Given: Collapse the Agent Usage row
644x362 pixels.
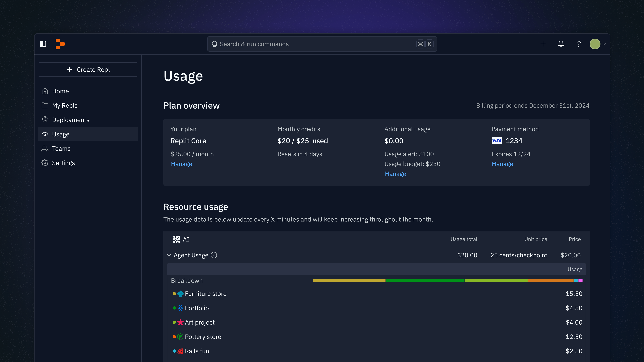Looking at the screenshot, I should coord(169,255).
